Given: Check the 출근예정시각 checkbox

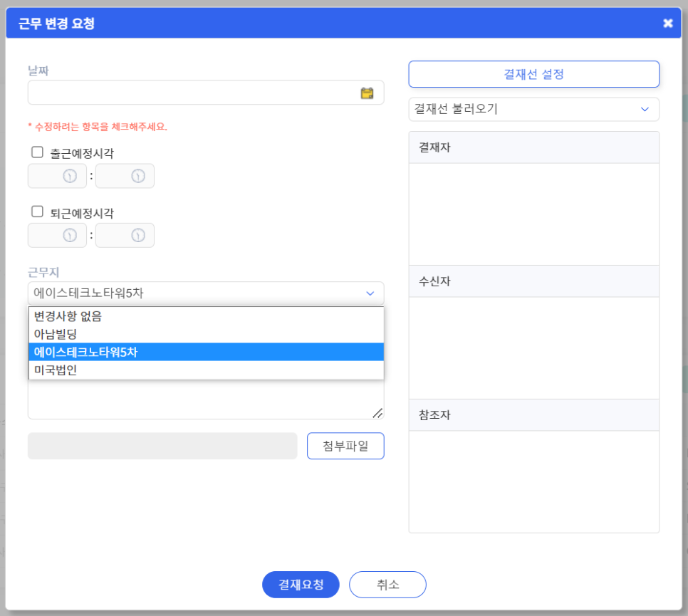Looking at the screenshot, I should [37, 152].
